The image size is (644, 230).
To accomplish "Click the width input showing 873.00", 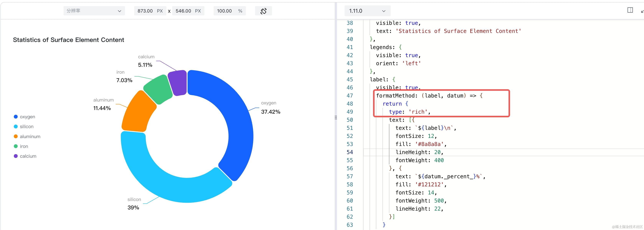I will coord(145,11).
